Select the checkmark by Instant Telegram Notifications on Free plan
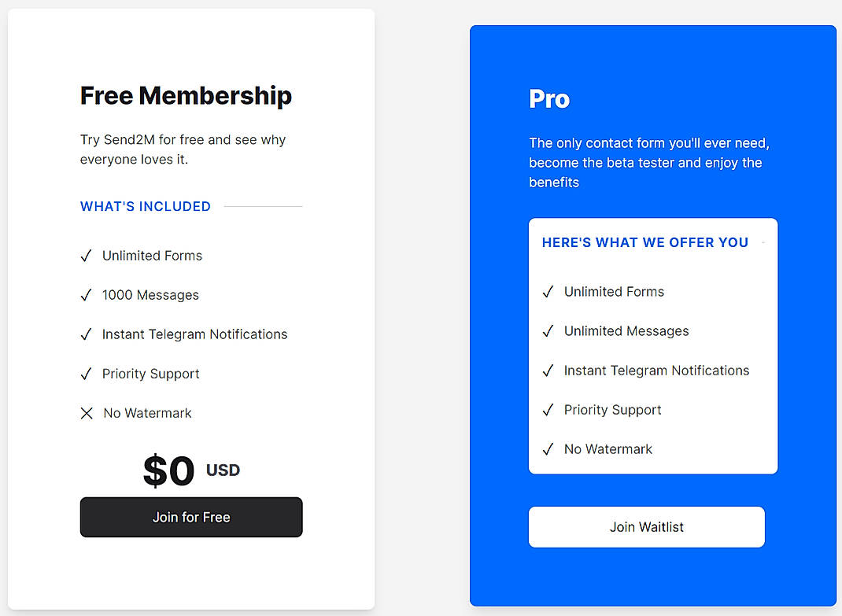Viewport: 842px width, 616px height. (x=87, y=334)
